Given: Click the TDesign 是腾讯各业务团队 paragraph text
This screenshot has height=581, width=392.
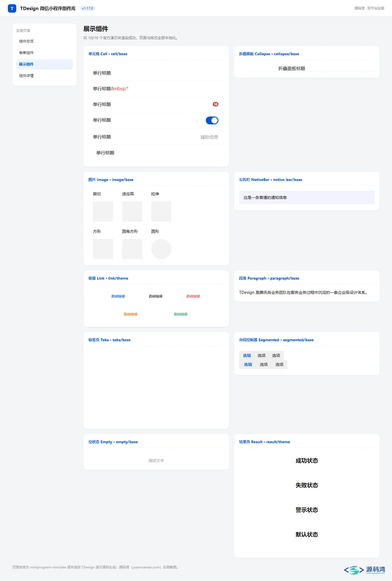Looking at the screenshot, I should coord(304,293).
